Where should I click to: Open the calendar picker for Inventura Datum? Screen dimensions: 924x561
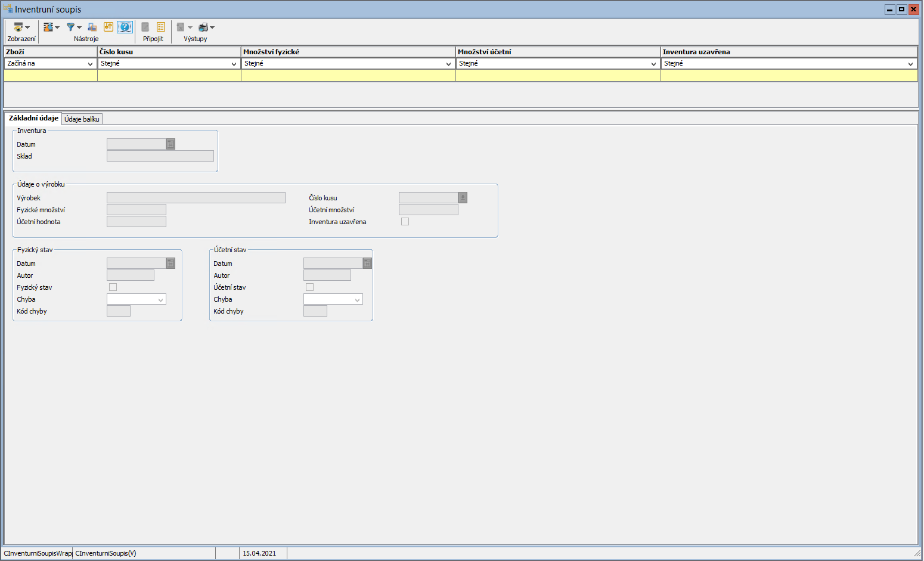pyautogui.click(x=170, y=144)
